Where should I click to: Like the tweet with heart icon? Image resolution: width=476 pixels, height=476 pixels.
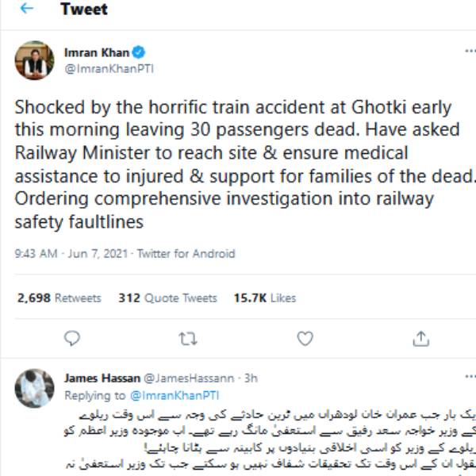(x=305, y=339)
